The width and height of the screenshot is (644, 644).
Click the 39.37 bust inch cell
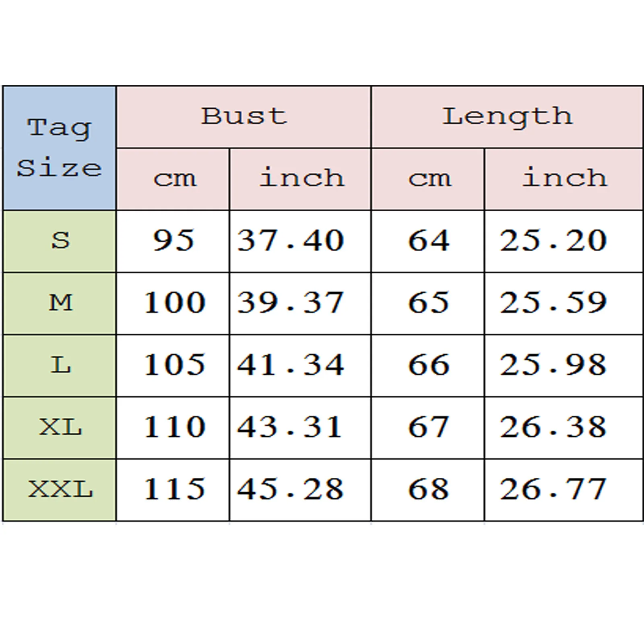pos(291,303)
